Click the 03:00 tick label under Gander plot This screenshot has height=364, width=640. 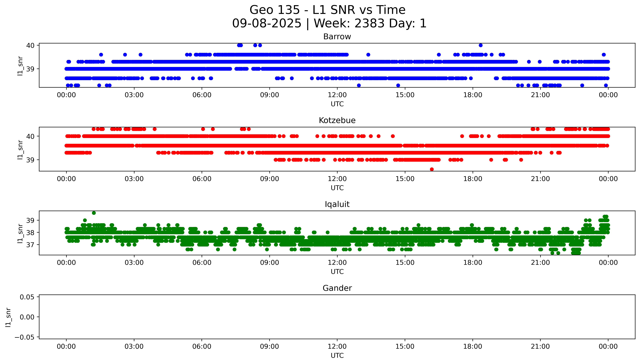pyautogui.click(x=134, y=346)
